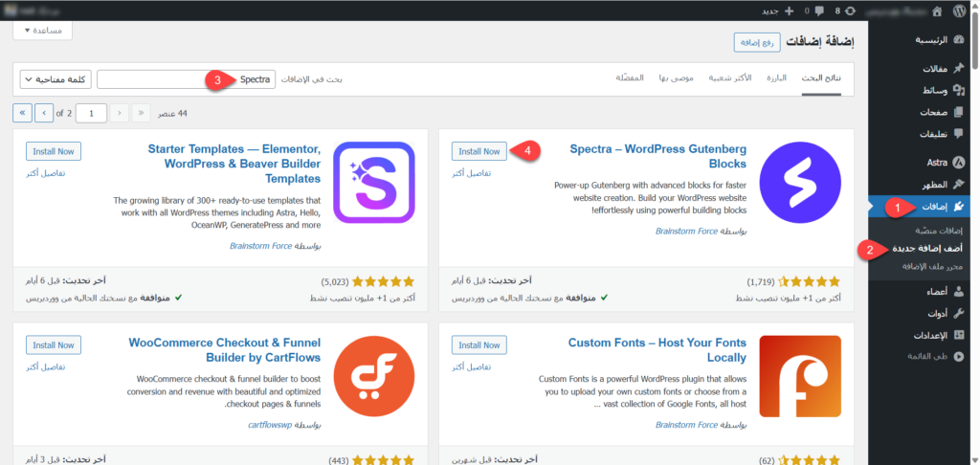980x465 pixels.
Task: Install Custom Fonts plugin
Action: coord(479,345)
